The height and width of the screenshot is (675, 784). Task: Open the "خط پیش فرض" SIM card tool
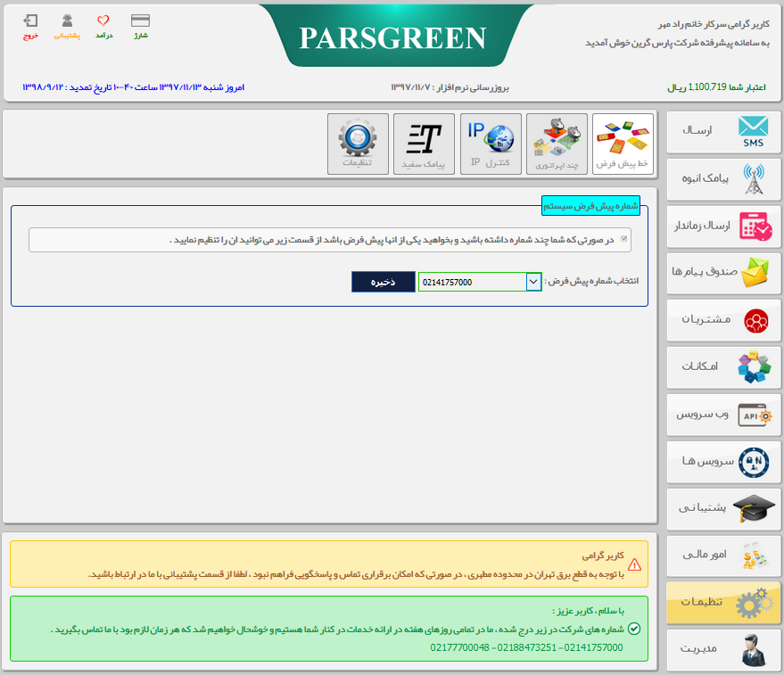click(623, 144)
